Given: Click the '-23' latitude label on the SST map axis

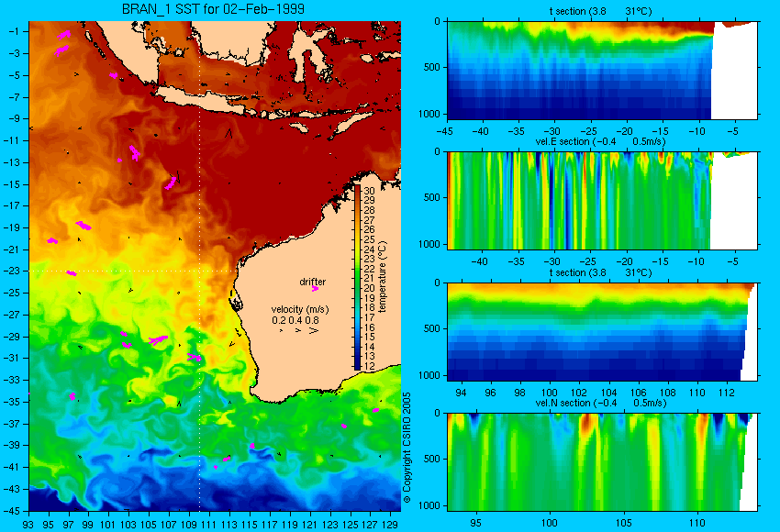Looking at the screenshot, I should [13, 271].
